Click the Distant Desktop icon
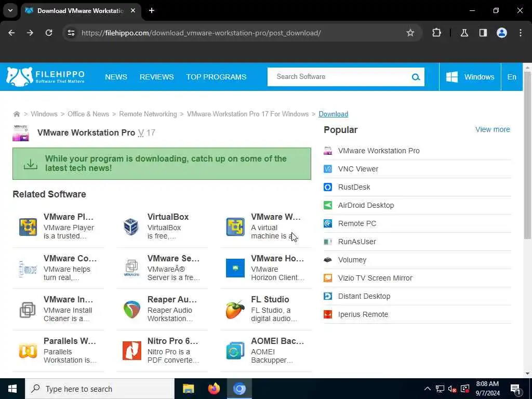Viewport: 532px width, 399px height. click(x=328, y=296)
